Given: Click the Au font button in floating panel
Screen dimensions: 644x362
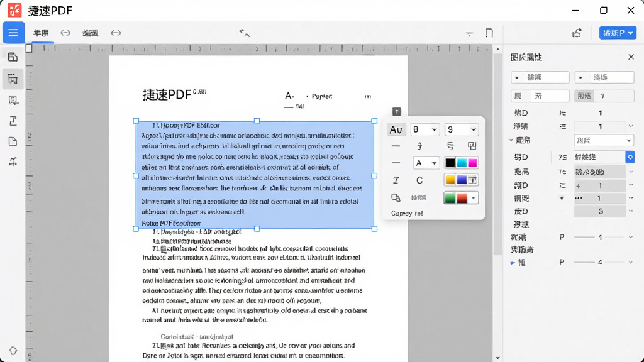Looking at the screenshot, I should [396, 129].
